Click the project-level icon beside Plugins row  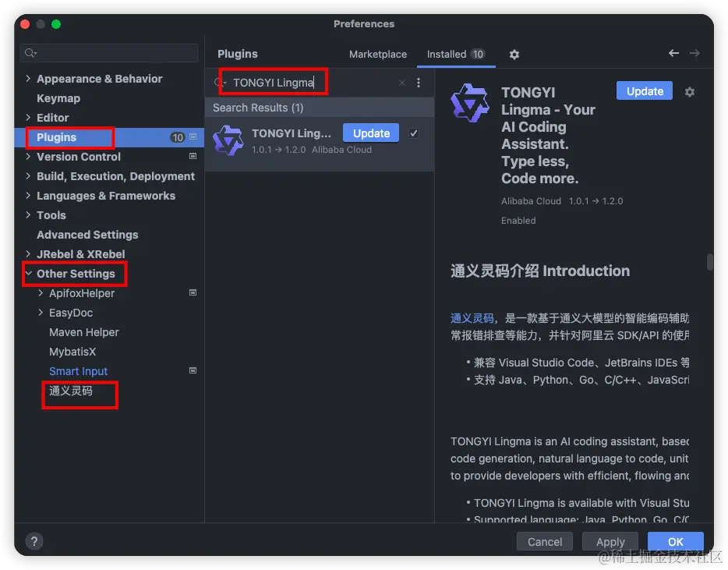coord(193,137)
